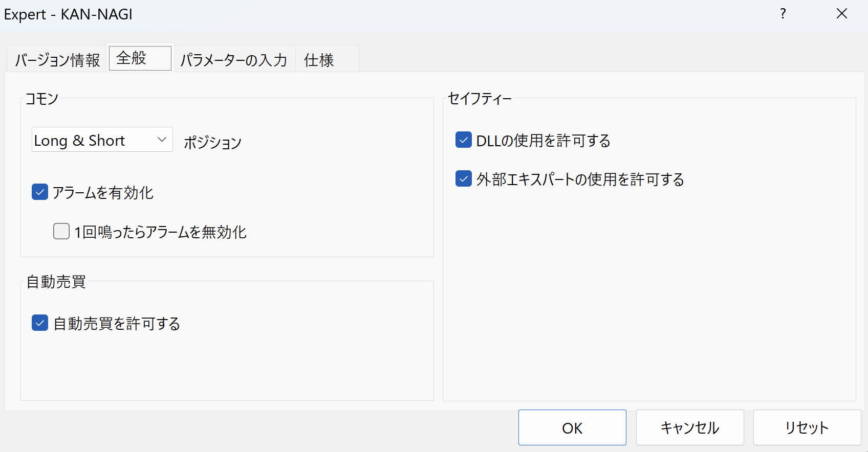Switch to the バージョン情報 tab
Screen dimensions: 868x452
[x=57, y=60]
